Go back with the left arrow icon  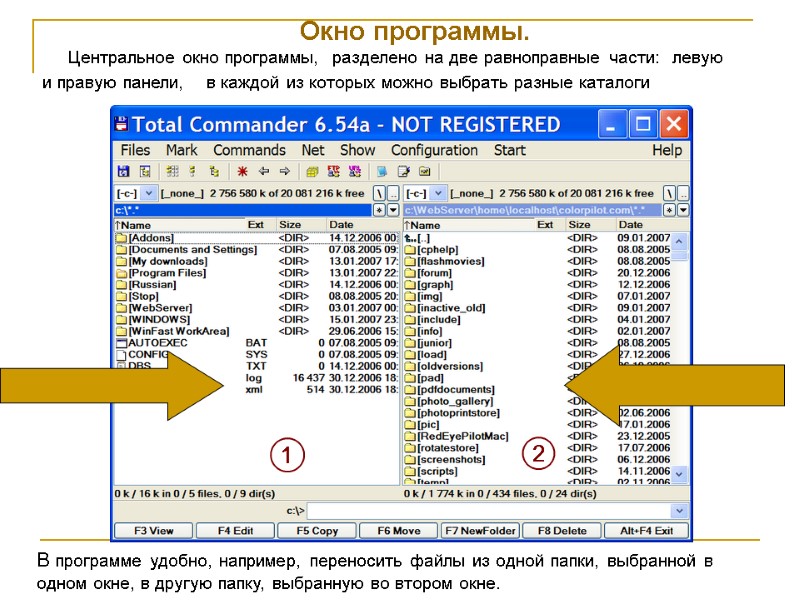(x=263, y=171)
